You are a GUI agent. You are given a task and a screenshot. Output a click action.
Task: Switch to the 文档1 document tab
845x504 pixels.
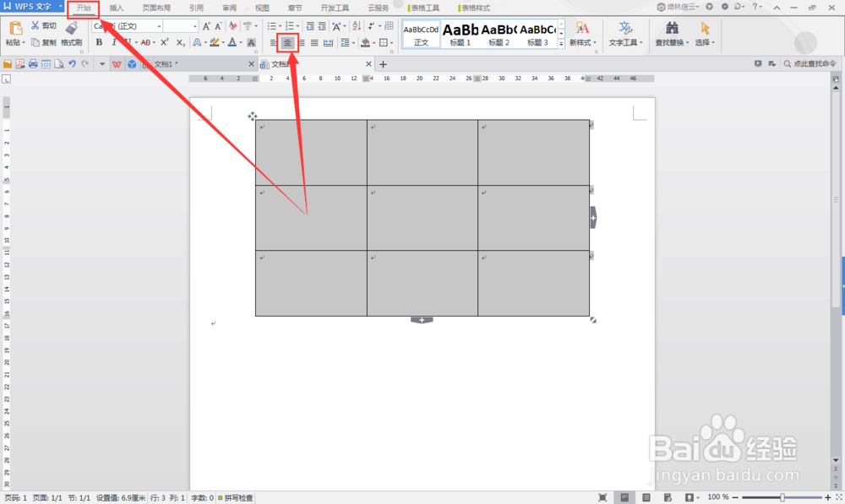[198, 64]
